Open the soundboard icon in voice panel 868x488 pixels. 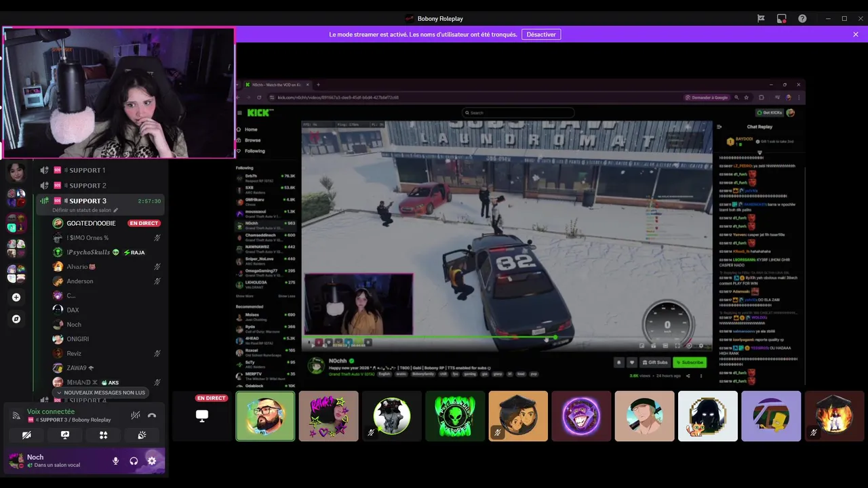coord(142,435)
